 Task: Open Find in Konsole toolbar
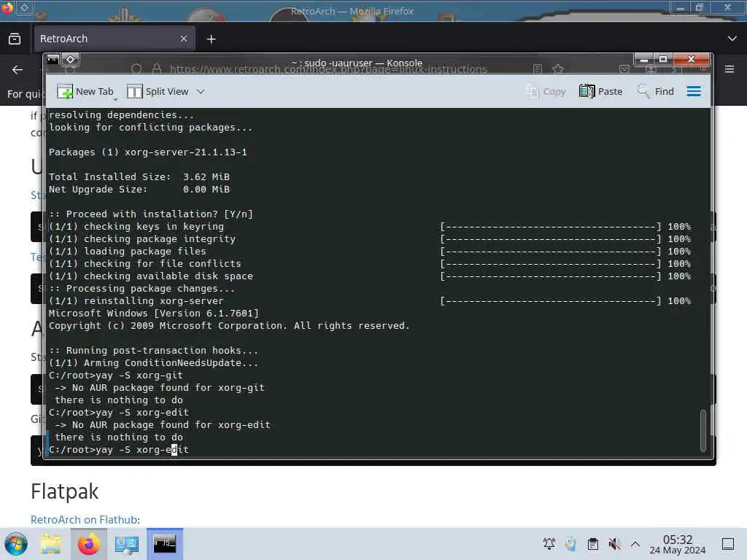[656, 91]
